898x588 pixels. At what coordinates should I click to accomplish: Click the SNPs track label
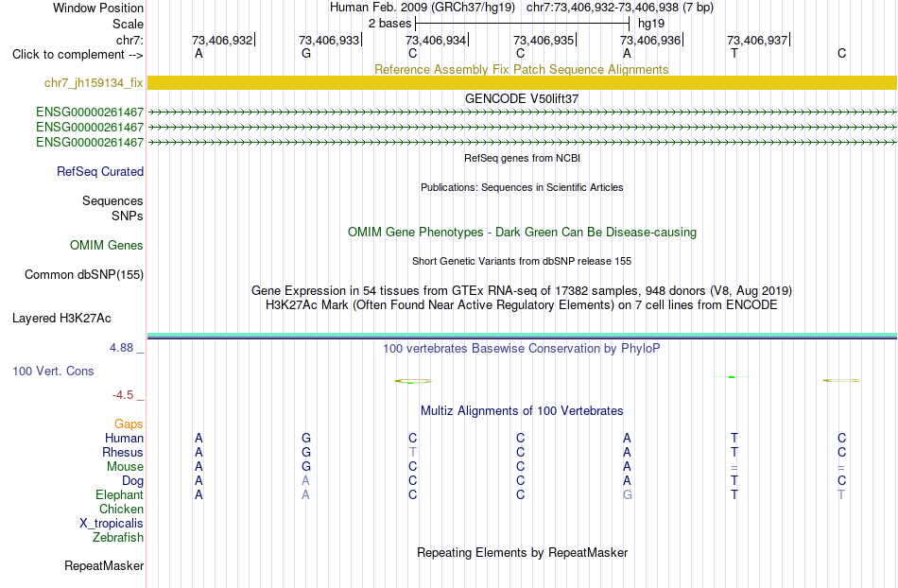128,216
